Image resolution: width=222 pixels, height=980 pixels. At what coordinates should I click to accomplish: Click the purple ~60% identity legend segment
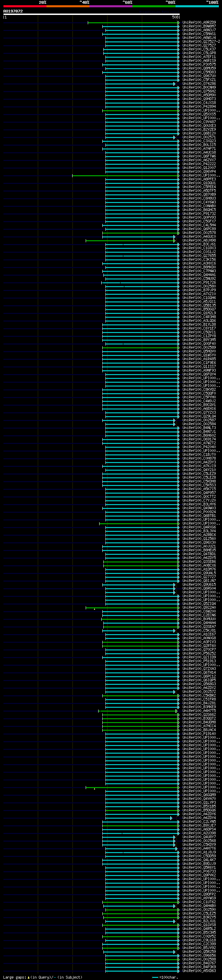coord(111,6)
